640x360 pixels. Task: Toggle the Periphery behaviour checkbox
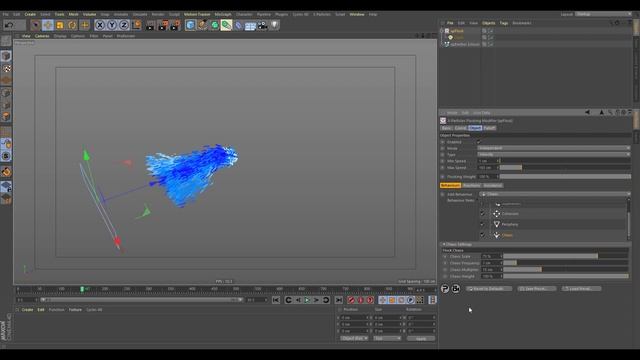point(482,224)
